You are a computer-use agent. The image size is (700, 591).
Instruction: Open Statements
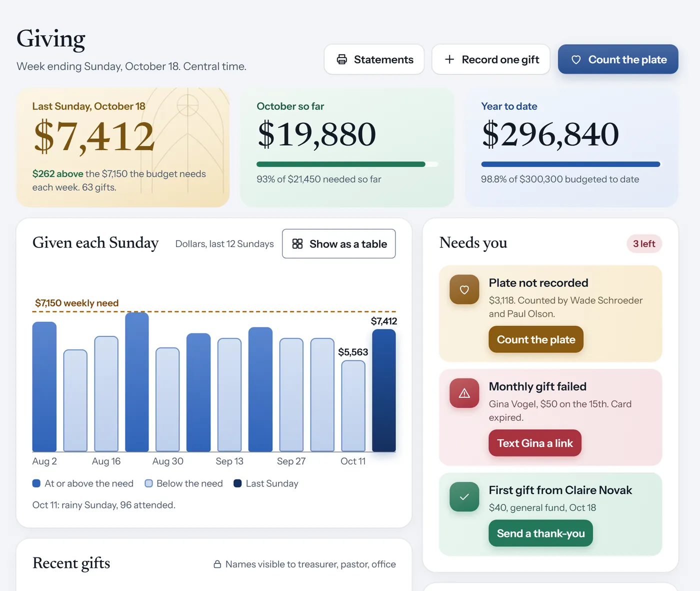pyautogui.click(x=374, y=59)
